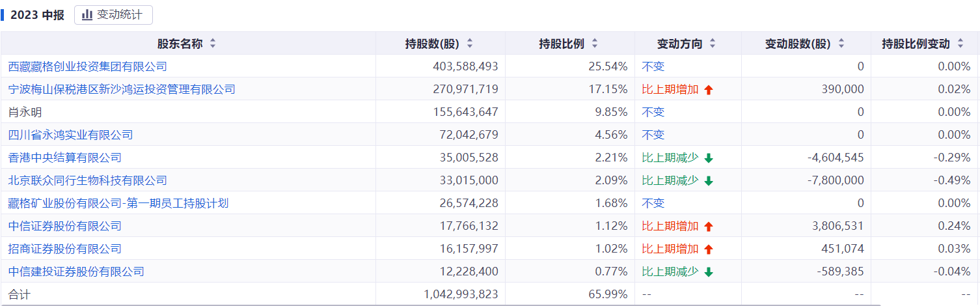This screenshot has height=306, width=980.
Task: Sort by 变动方向 column sort arrows
Action: click(x=713, y=44)
